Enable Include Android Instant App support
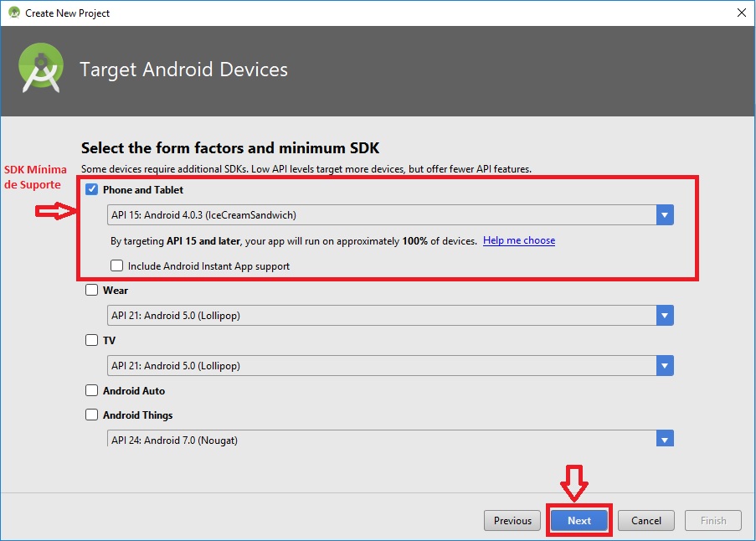Screen dimensions: 756x541 click(x=116, y=265)
